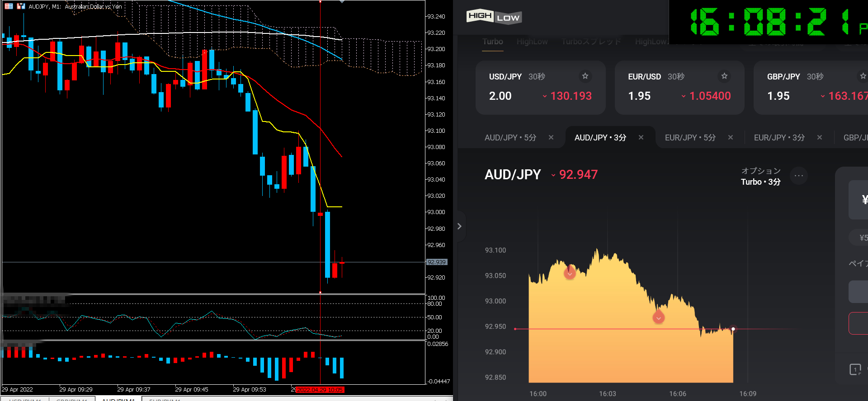868x401 pixels.
Task: Select the Turbo option type tab
Action: [x=492, y=42]
